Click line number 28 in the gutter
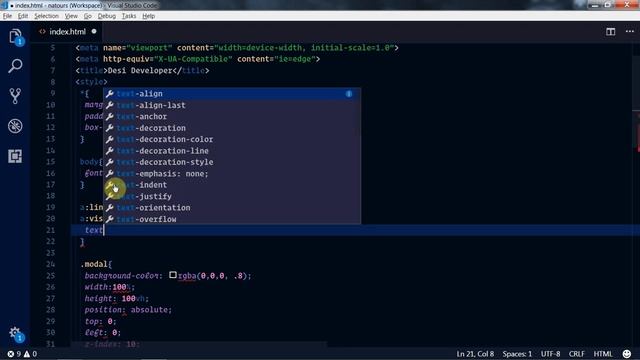640x360 pixels. tap(51, 310)
